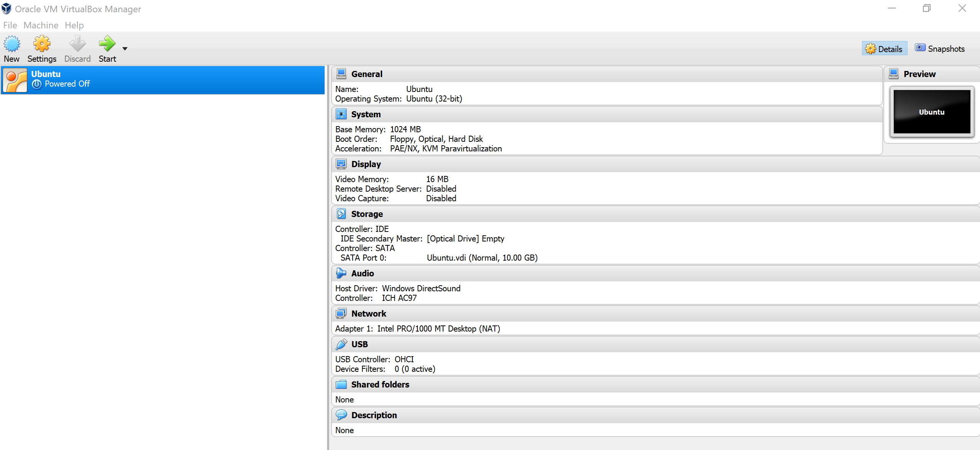The width and height of the screenshot is (980, 450).
Task: Click the Network section adapter icon
Action: point(341,314)
